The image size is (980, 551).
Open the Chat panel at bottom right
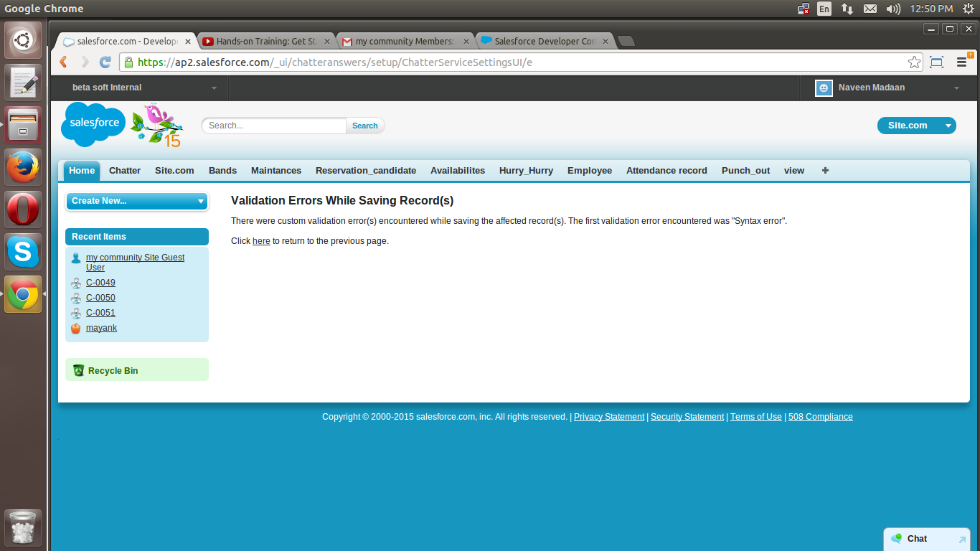[x=926, y=539]
